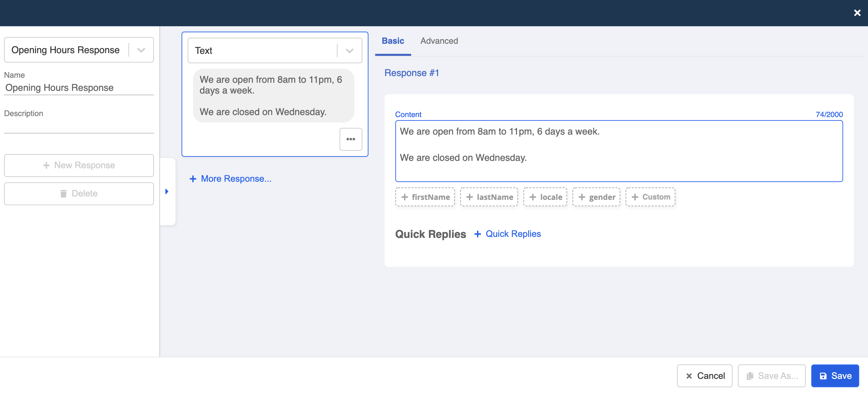Click the New Response button

pos(79,165)
